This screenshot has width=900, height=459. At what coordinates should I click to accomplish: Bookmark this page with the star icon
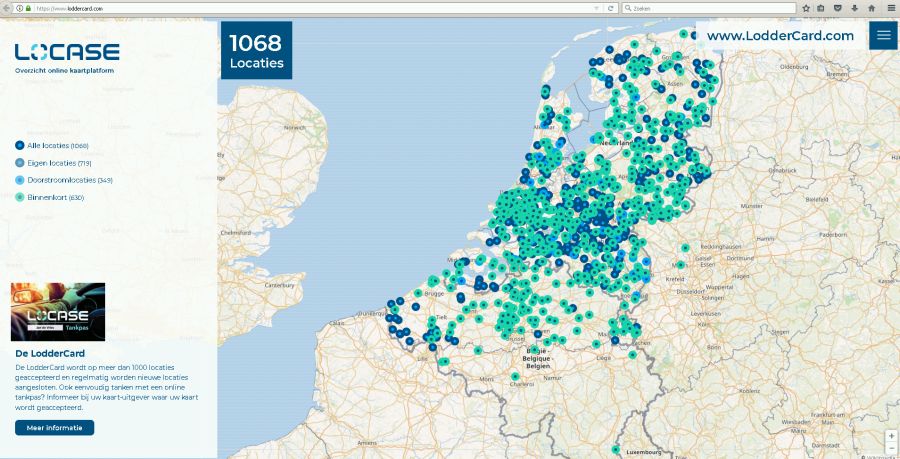[806, 9]
